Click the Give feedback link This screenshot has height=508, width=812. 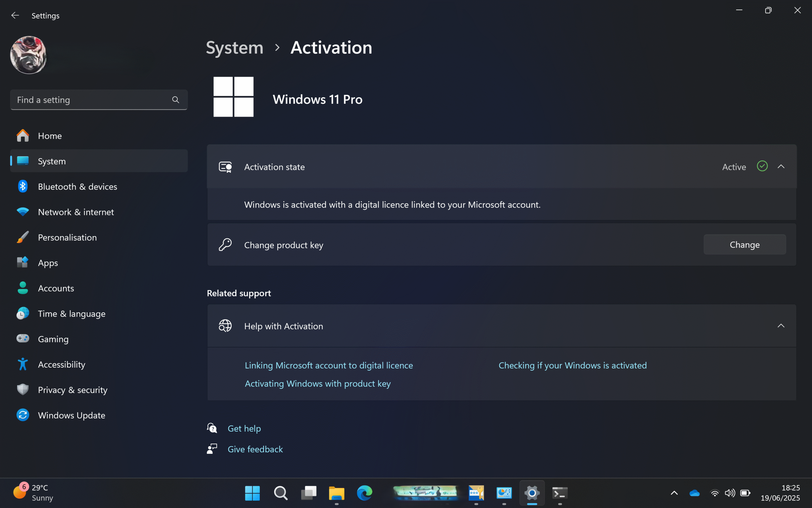[255, 449]
